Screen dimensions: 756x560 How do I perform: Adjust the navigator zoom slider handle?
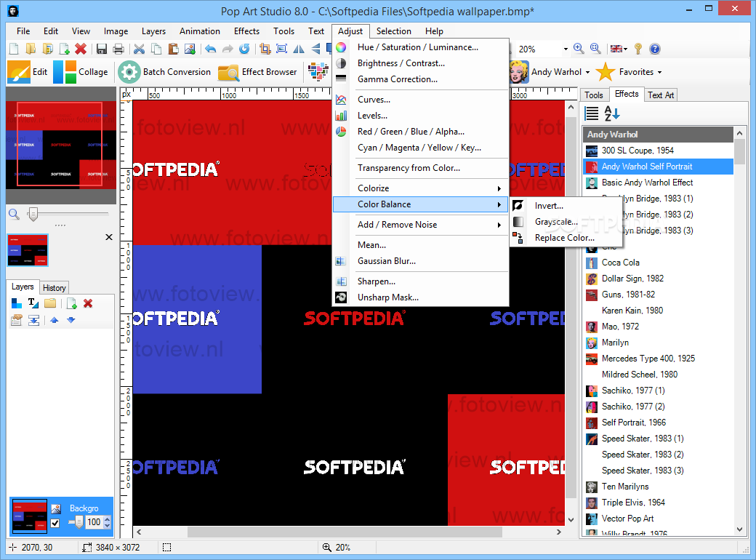point(33,214)
